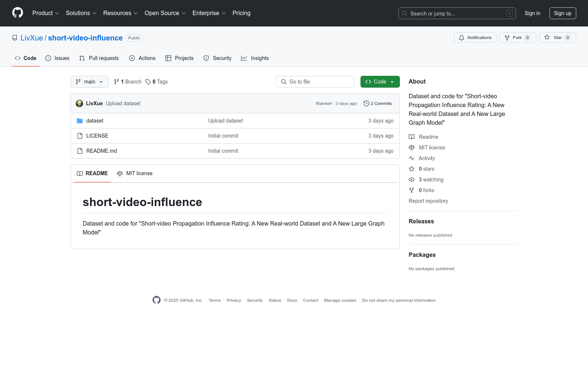The image size is (588, 368).
Task: Switch to the Code tab
Action: point(26,58)
